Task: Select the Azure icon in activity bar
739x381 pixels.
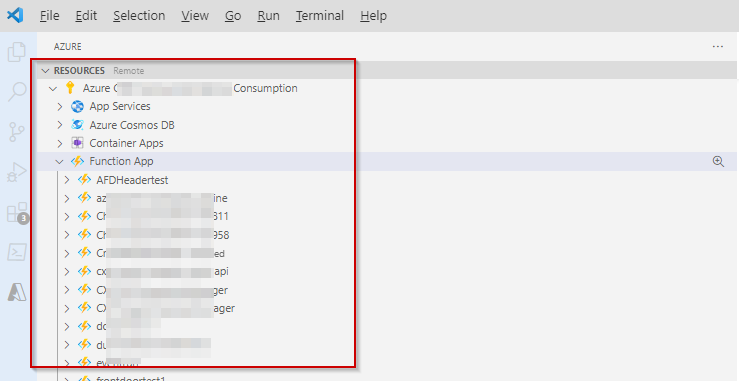Action: 17,293
